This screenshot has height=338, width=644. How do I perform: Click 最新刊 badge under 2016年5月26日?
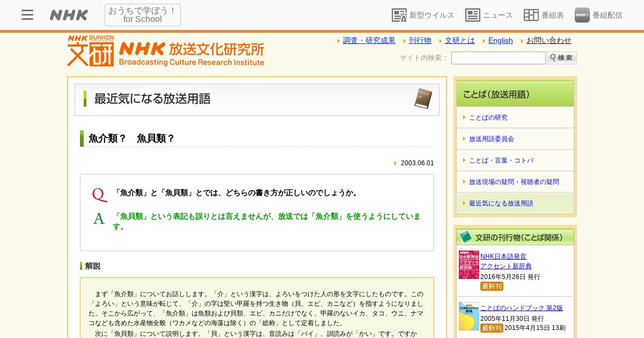tap(492, 286)
